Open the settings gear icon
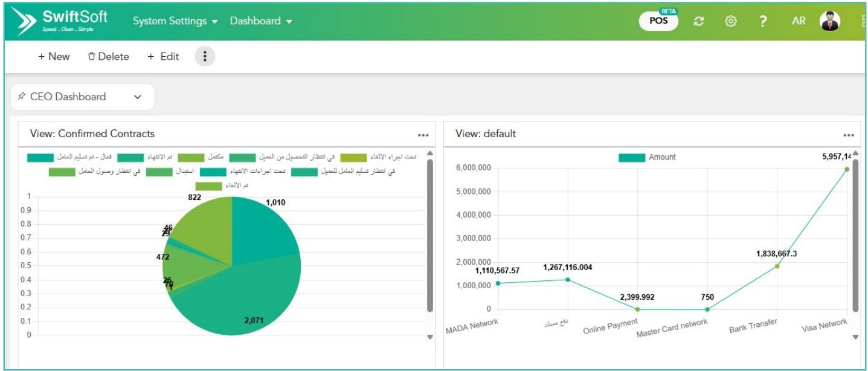 (x=731, y=21)
